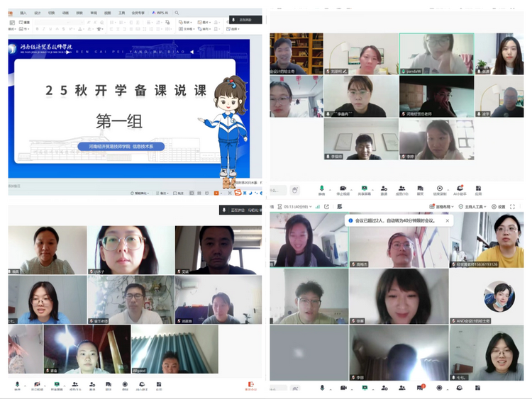Open the 成员(10) participants list
Viewport: 532px width, 399px height.
402,189
